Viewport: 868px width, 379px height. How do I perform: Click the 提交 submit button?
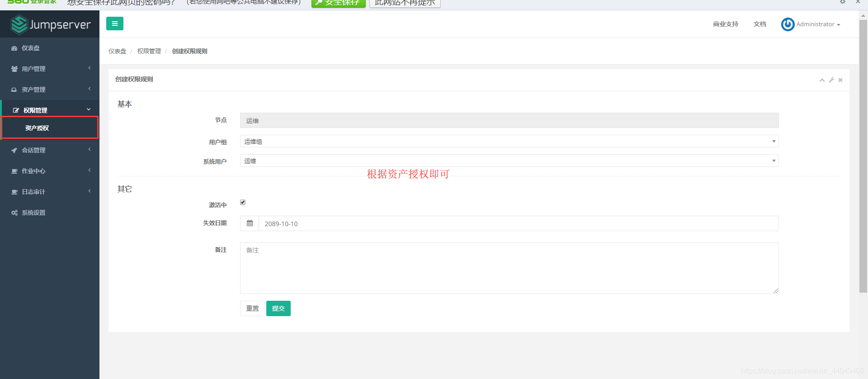point(278,308)
